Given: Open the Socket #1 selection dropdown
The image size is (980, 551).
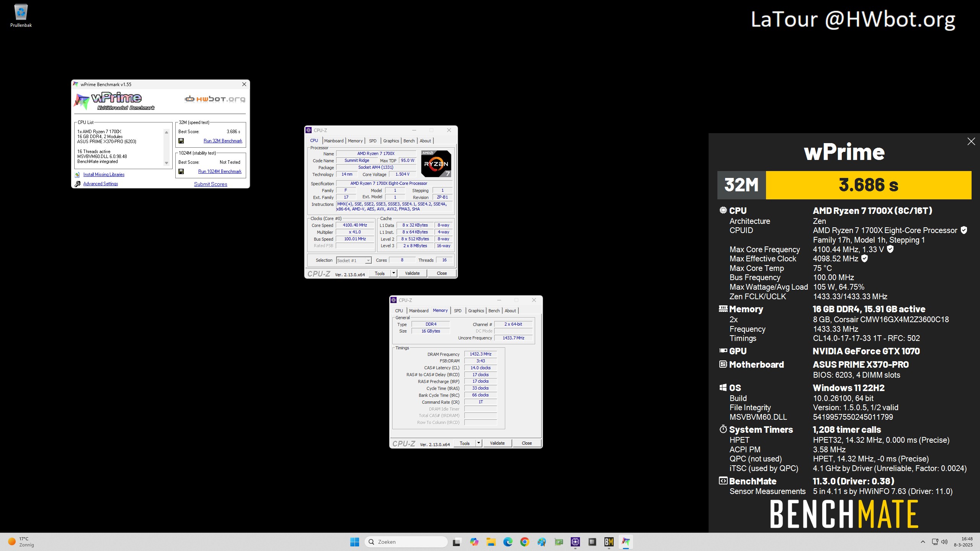Looking at the screenshot, I should click(x=354, y=261).
